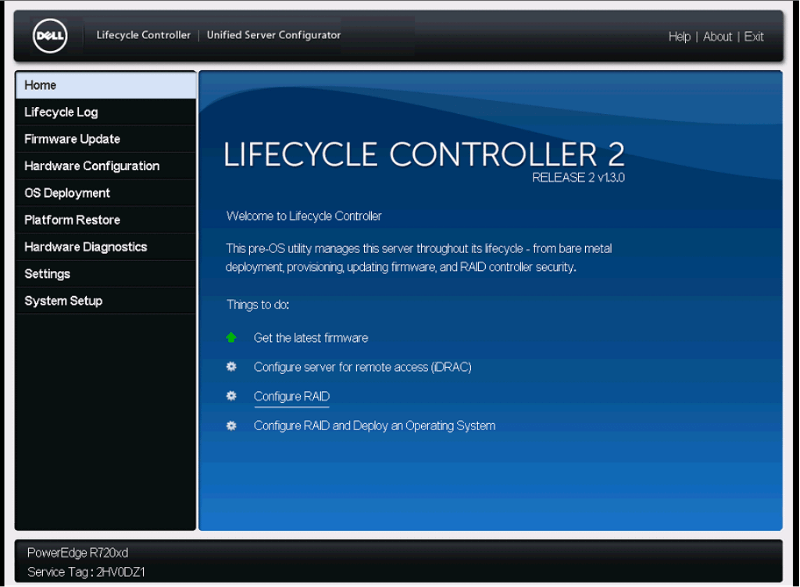Click the gear icon beside iDRAC remote access
This screenshot has height=587, width=800.
(x=231, y=367)
